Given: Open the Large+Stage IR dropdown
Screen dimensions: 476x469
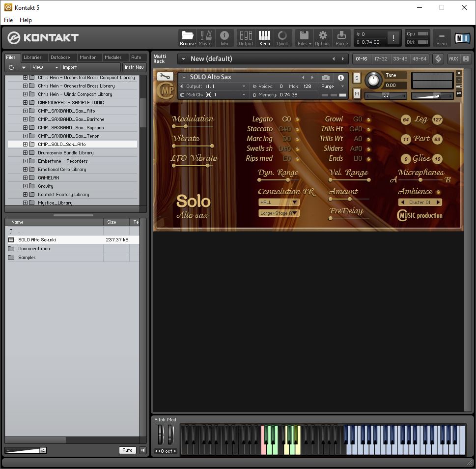Looking at the screenshot, I should click(279, 213).
